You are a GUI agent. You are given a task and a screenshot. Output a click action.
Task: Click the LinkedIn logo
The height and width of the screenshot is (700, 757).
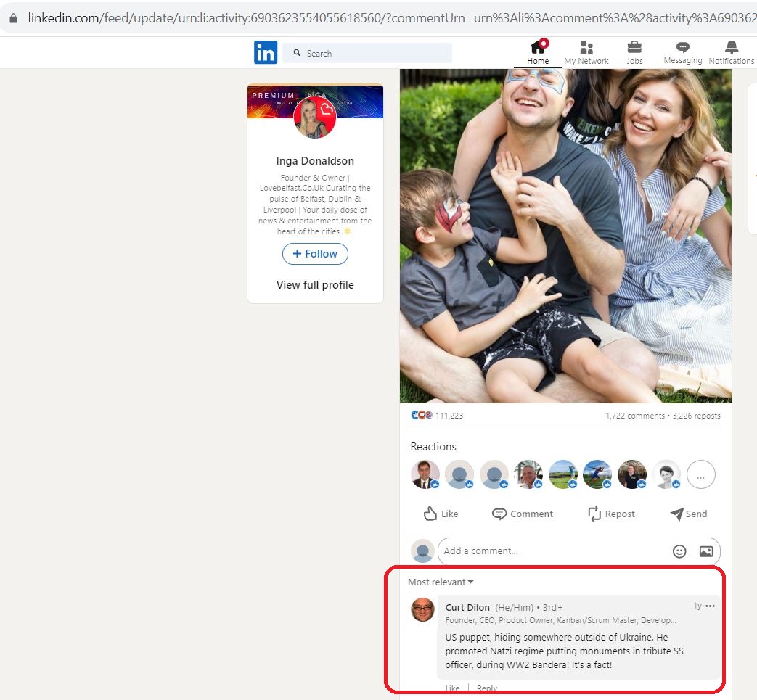tap(266, 52)
